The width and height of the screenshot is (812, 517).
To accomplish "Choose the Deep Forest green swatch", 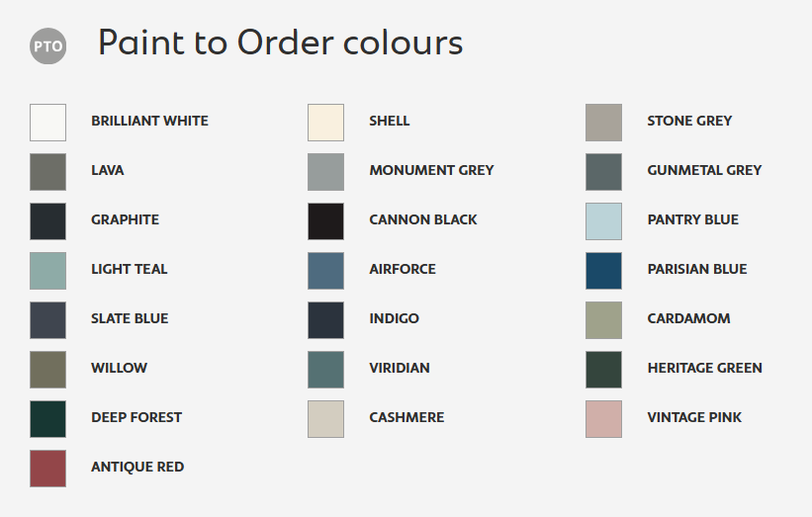I will pos(47,419).
